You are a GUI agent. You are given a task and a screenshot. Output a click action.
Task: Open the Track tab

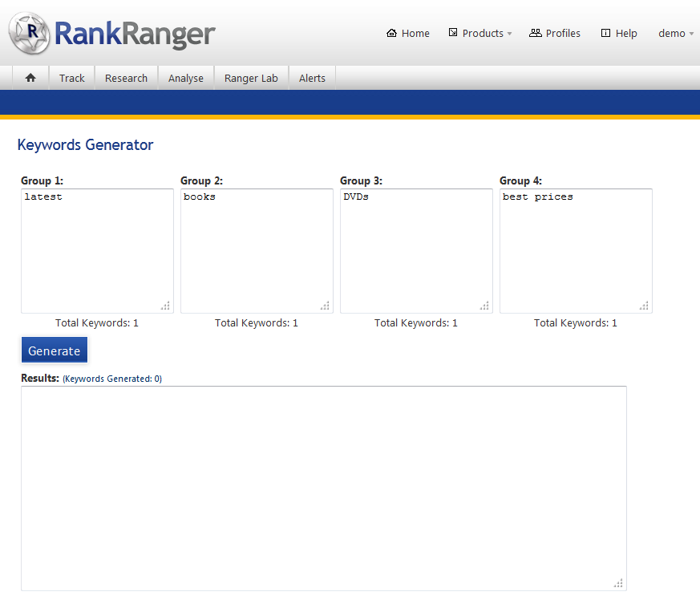click(x=71, y=78)
